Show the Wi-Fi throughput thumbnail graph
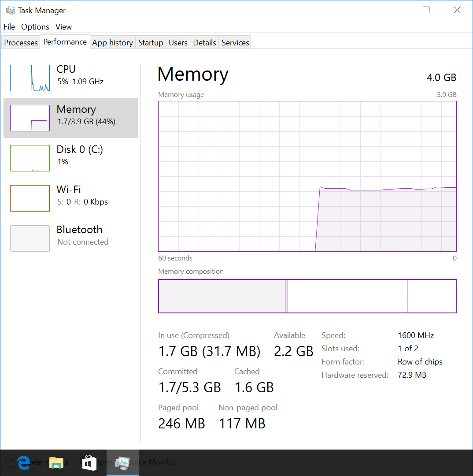Image resolution: width=473 pixels, height=476 pixels. point(30,198)
